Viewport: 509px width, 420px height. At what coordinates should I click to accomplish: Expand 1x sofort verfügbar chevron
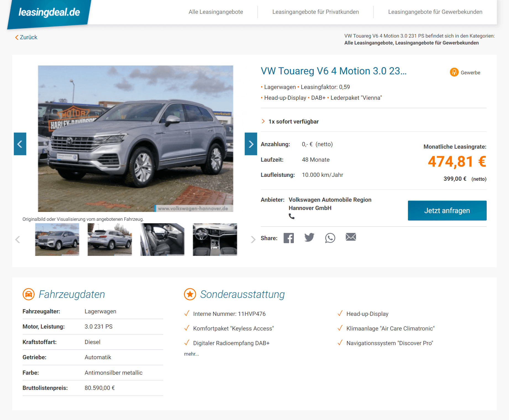pyautogui.click(x=263, y=121)
